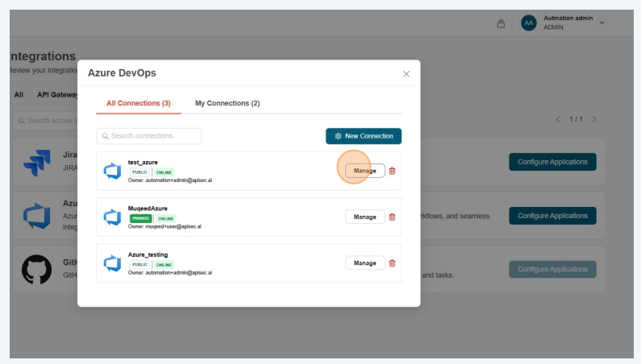The image size is (641, 364).
Task: Remove Azure_testing connection using trash icon
Action: tap(393, 263)
